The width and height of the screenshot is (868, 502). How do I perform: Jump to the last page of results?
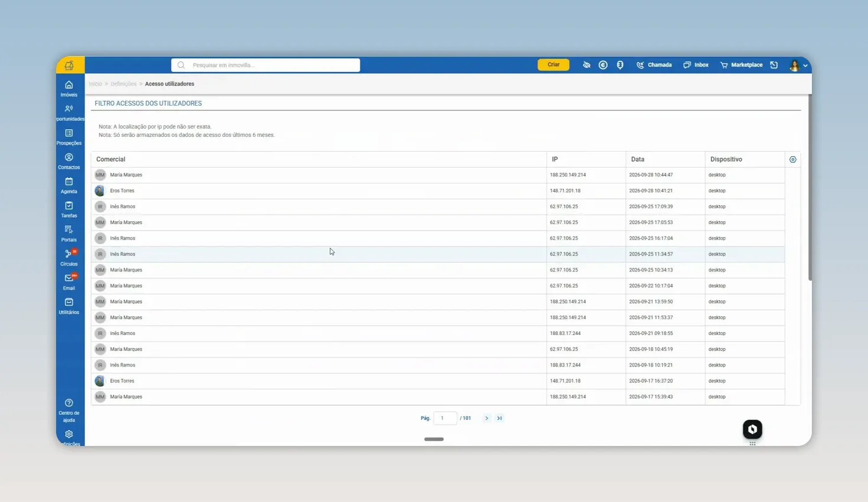500,418
